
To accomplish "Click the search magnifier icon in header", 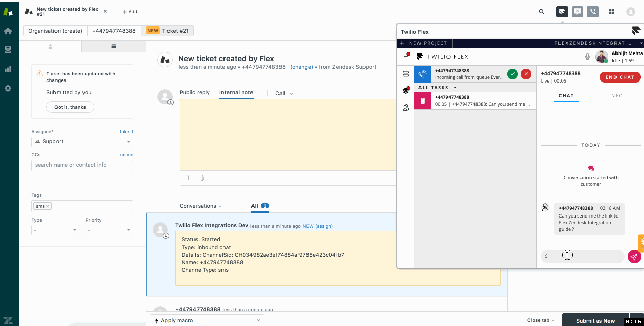I will 541,12.
